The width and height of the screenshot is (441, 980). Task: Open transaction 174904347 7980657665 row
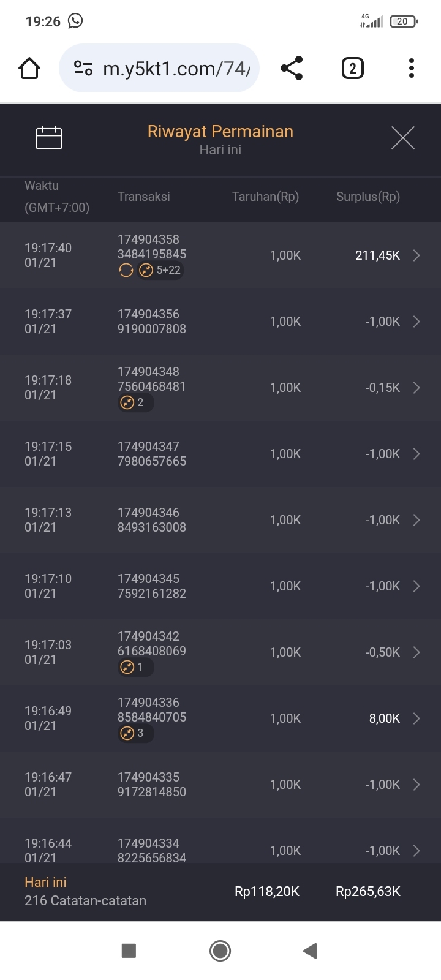pos(221,454)
